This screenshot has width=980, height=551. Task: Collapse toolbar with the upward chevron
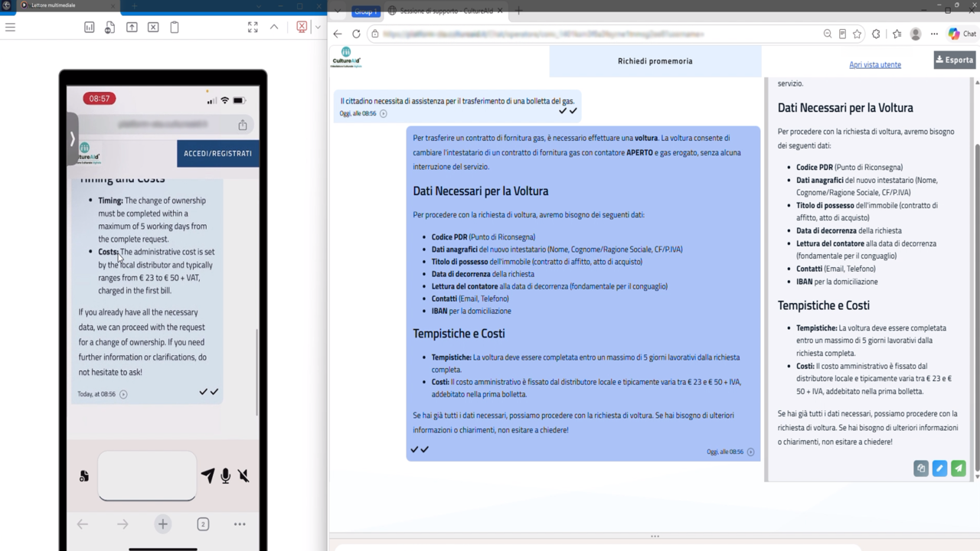[x=274, y=27]
